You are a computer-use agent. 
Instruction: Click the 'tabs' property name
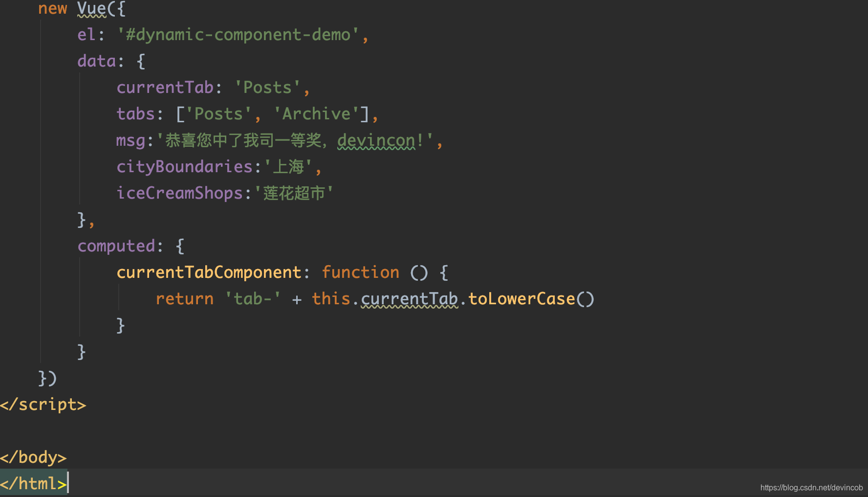(135, 114)
